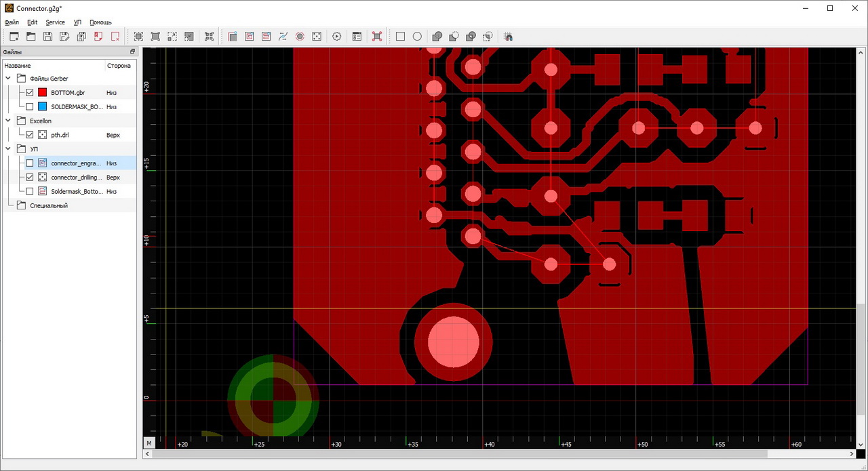The image size is (868, 471).
Task: Click the red circular thermal icon
Action: pyautogui.click(x=300, y=37)
